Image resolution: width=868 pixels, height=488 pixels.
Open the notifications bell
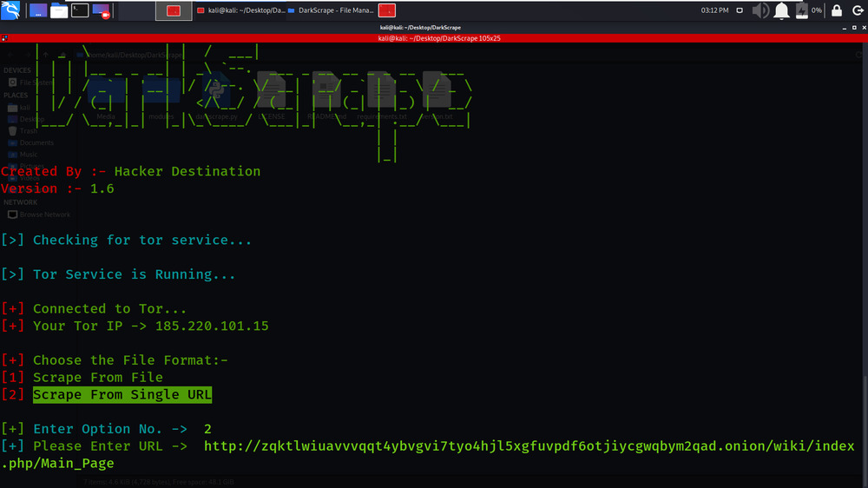click(x=781, y=10)
